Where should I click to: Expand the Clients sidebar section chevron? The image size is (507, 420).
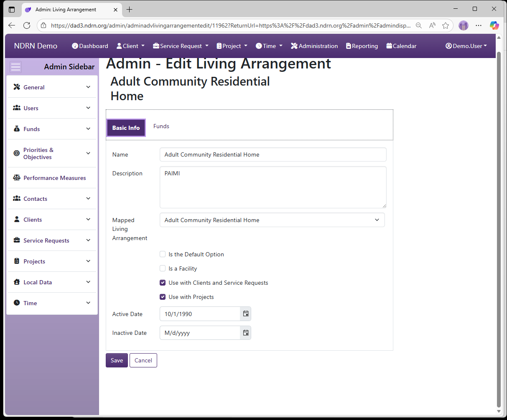[x=88, y=219]
